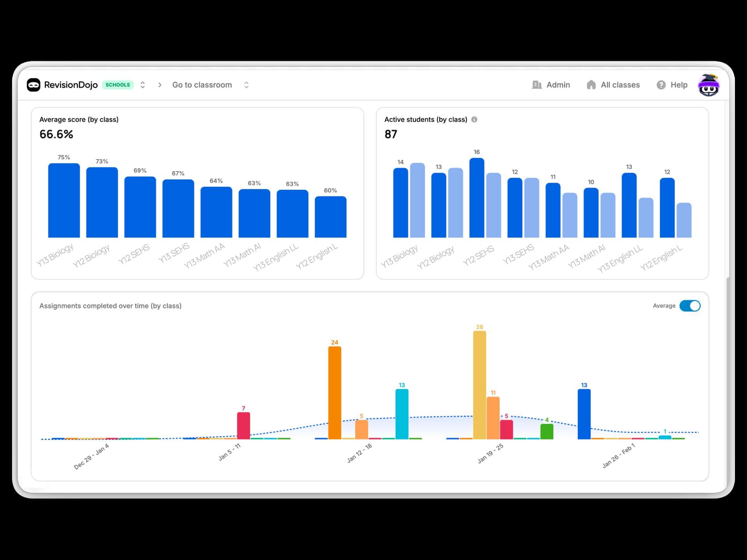Click the Help question mark icon
747x560 pixels.
click(x=661, y=85)
